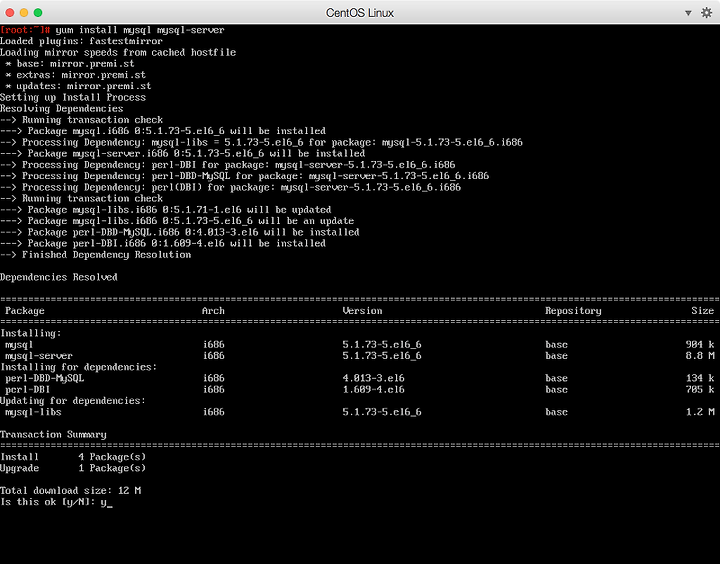
Task: Click the 'Dependencies Resolved' line
Action: coord(59,277)
